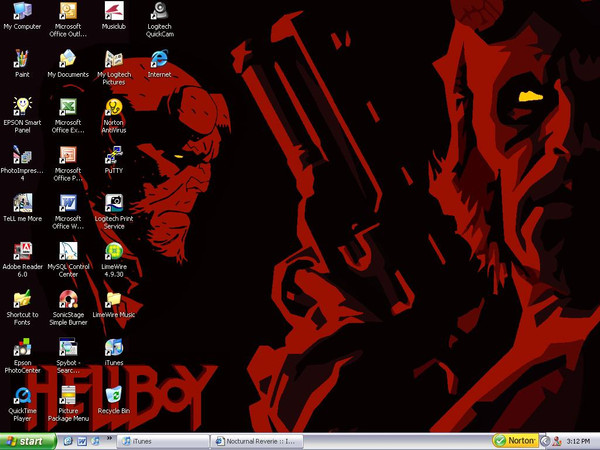Screen dimensions: 600x450
Task: Switch to Nocturnal Reverie browser taskbar button
Action: coord(256,441)
